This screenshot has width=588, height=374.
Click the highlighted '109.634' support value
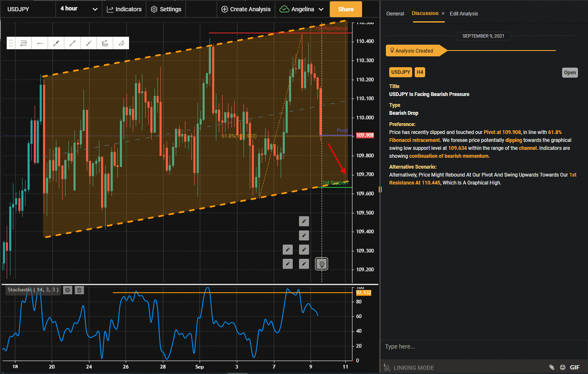(x=457, y=148)
